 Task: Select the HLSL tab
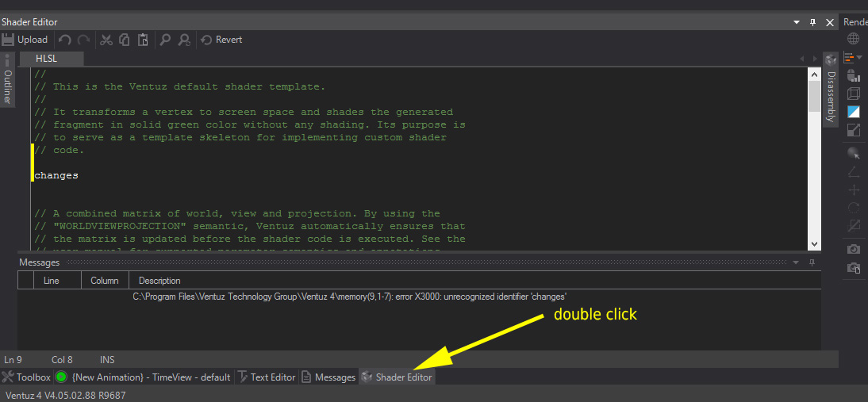(47, 59)
